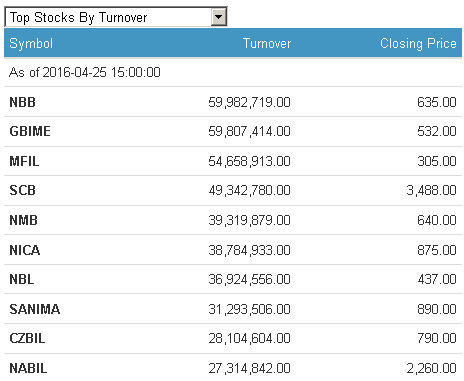464x381 pixels.
Task: Open the NBB stock symbol link
Action: [22, 102]
